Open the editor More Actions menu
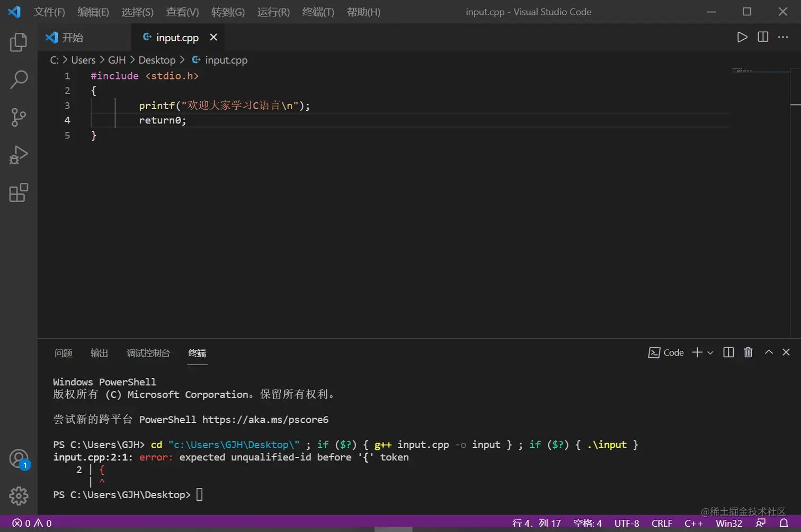 (x=783, y=37)
